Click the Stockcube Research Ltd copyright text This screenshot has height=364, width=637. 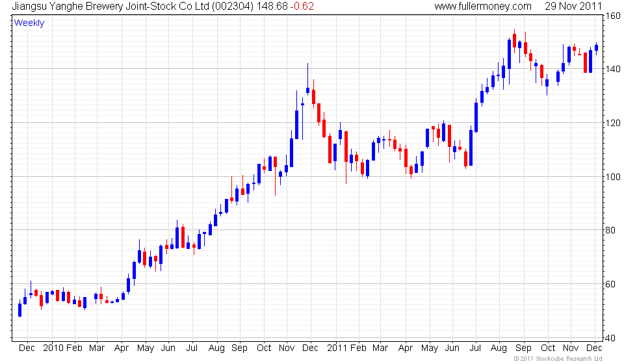tap(558, 359)
